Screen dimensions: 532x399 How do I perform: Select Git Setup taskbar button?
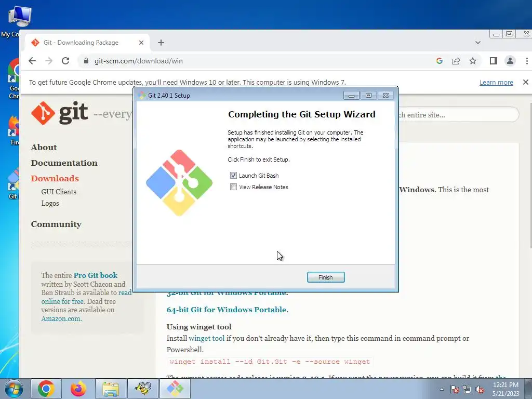tap(175, 389)
